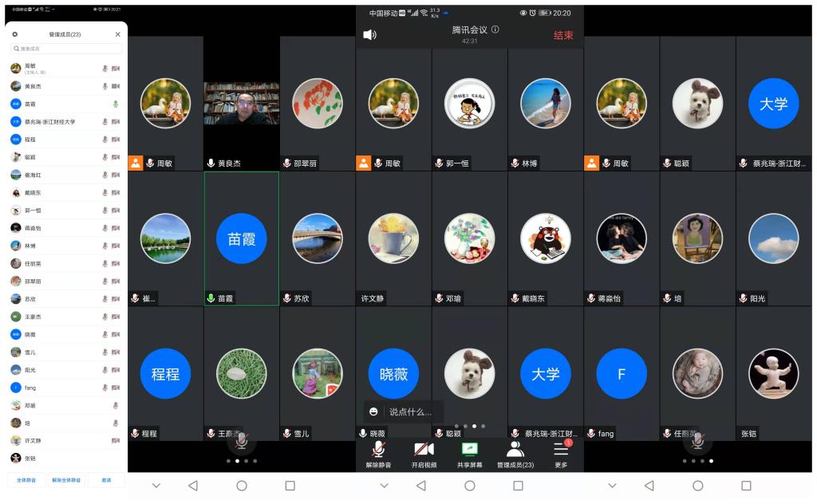This screenshot has height=504, width=817.
Task: Unmute microphone with 解除静音
Action: 378,455
